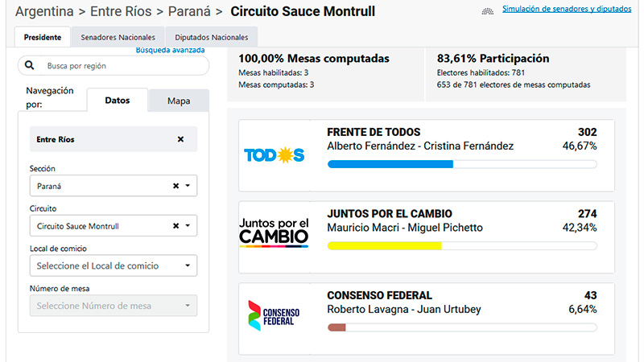
Task: Clear the Paraná section selection
Action: [x=175, y=186]
